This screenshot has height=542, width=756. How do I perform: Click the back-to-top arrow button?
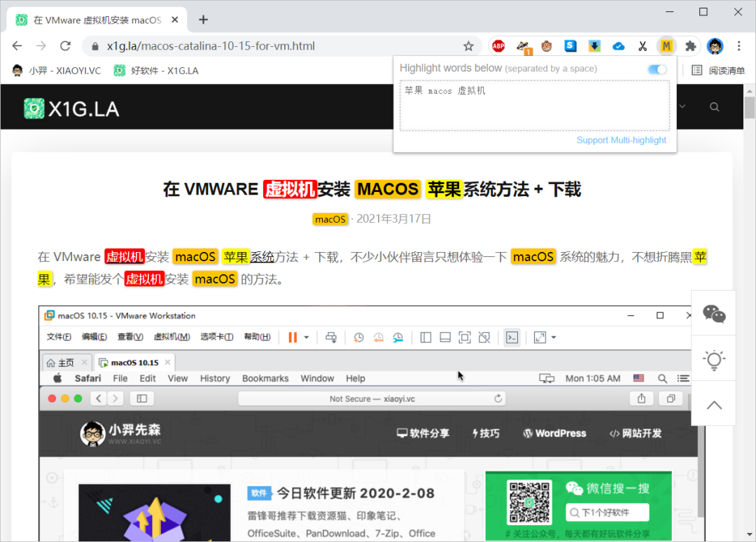click(x=714, y=405)
